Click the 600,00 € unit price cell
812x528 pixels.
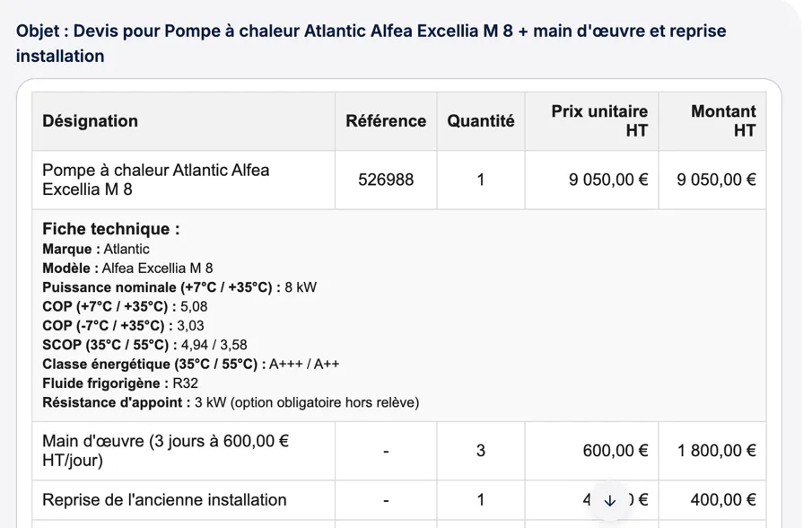(x=592, y=451)
